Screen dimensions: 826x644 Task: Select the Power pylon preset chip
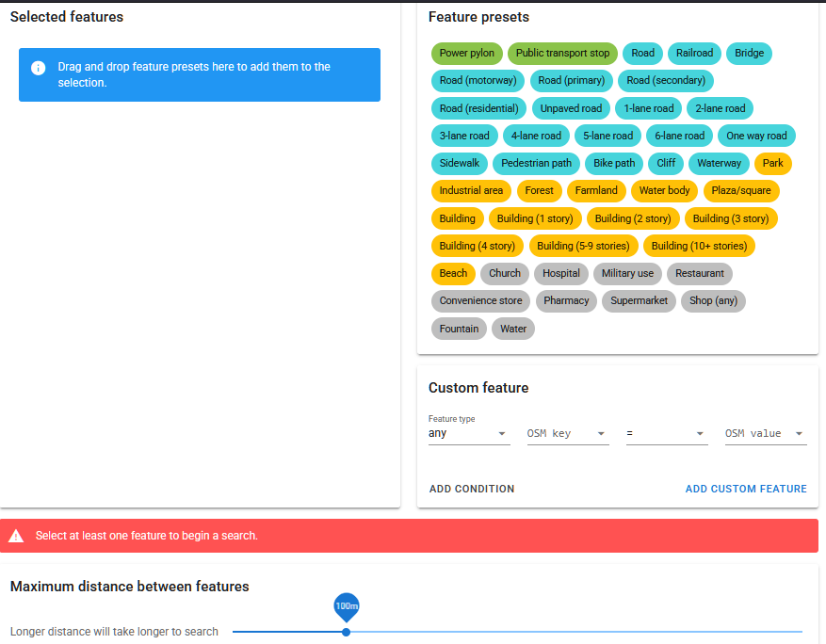click(x=466, y=54)
